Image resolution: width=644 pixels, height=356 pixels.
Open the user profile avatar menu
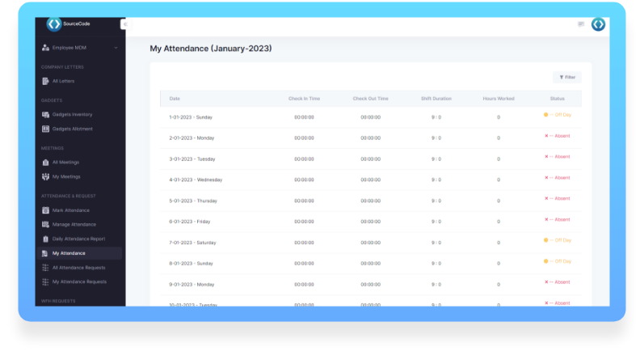pos(598,24)
